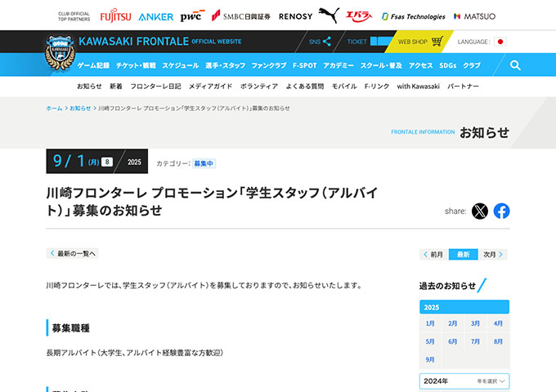Click the 募集中 category tag
The height and width of the screenshot is (392, 556).
(204, 163)
